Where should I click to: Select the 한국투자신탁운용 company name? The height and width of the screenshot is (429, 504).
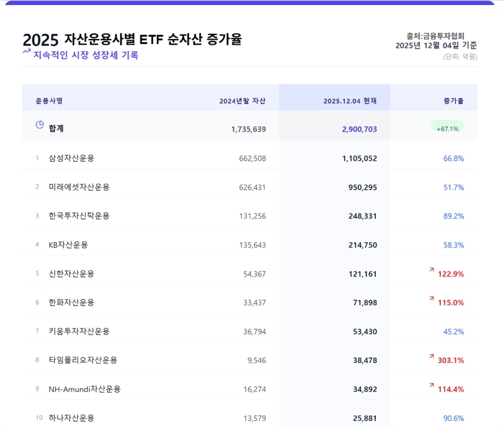(x=79, y=215)
